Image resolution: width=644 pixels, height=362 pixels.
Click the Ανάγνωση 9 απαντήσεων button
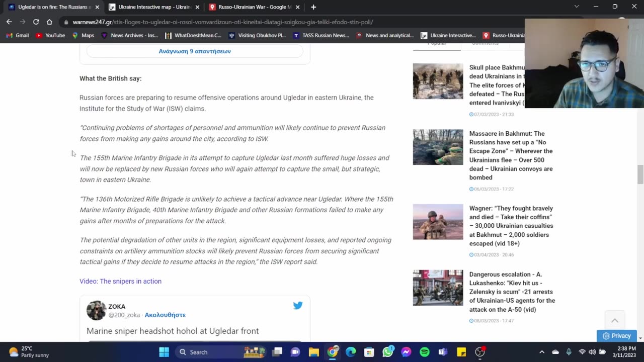click(x=195, y=51)
